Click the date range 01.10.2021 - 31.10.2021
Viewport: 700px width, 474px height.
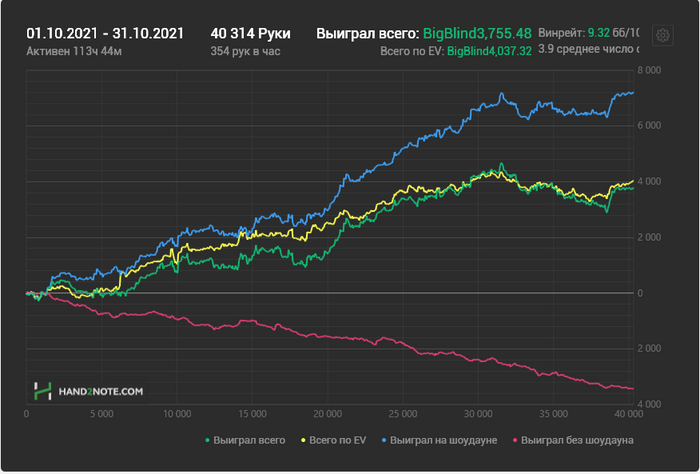pyautogui.click(x=105, y=33)
